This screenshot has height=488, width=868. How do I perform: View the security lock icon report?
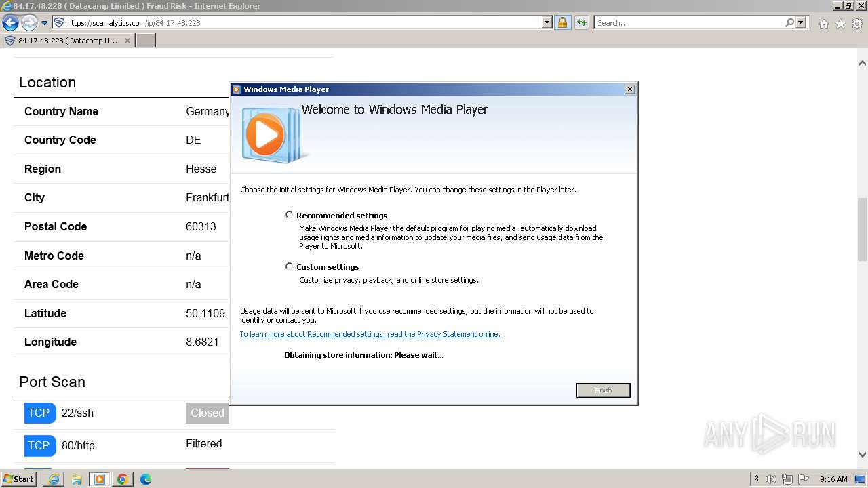point(562,22)
